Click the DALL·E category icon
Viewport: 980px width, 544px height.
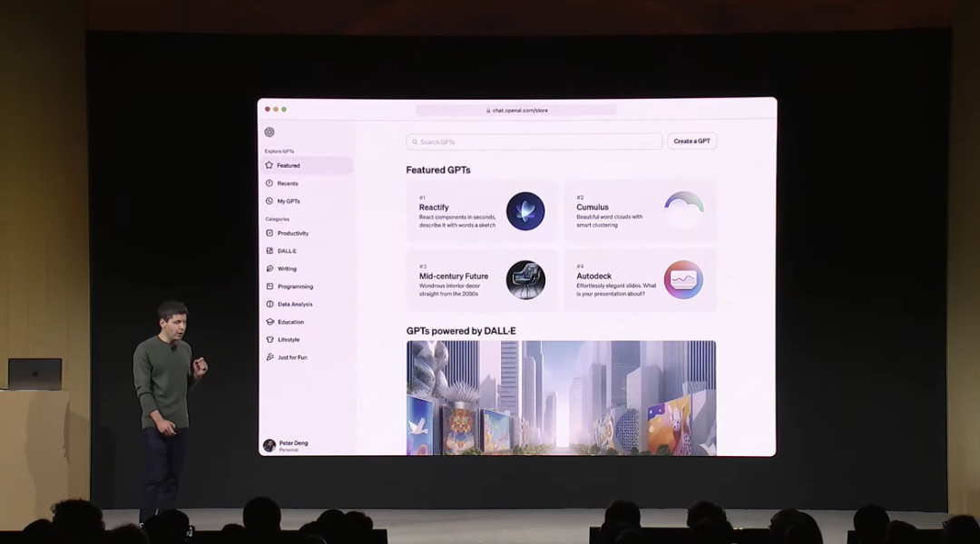(269, 250)
